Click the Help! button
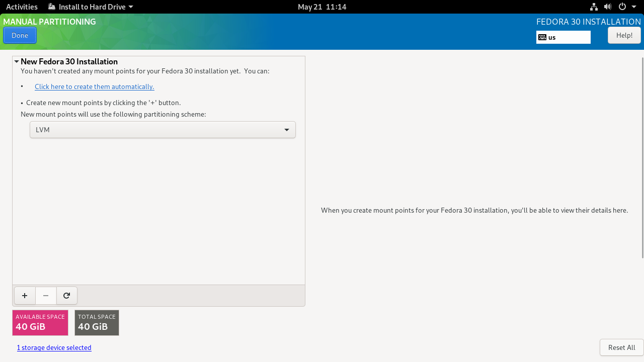Image resolution: width=644 pixels, height=362 pixels. click(624, 35)
